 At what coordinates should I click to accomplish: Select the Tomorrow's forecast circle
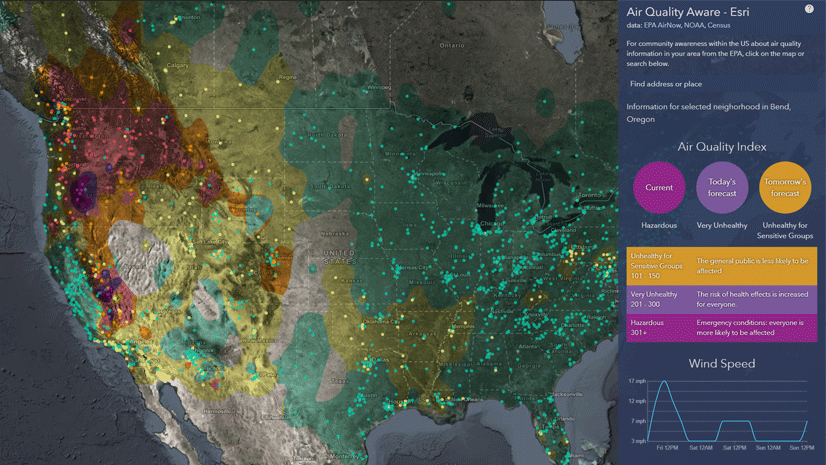[785, 187]
